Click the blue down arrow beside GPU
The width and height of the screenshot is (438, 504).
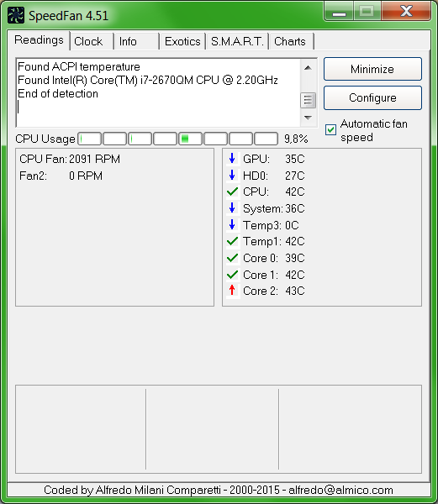pyautogui.click(x=232, y=159)
